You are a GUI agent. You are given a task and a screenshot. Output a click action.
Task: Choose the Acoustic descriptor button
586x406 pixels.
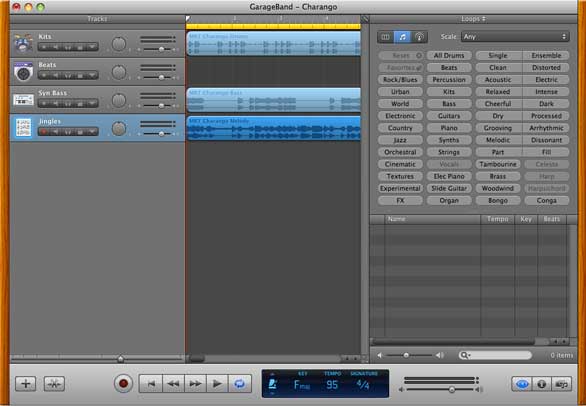(x=498, y=80)
